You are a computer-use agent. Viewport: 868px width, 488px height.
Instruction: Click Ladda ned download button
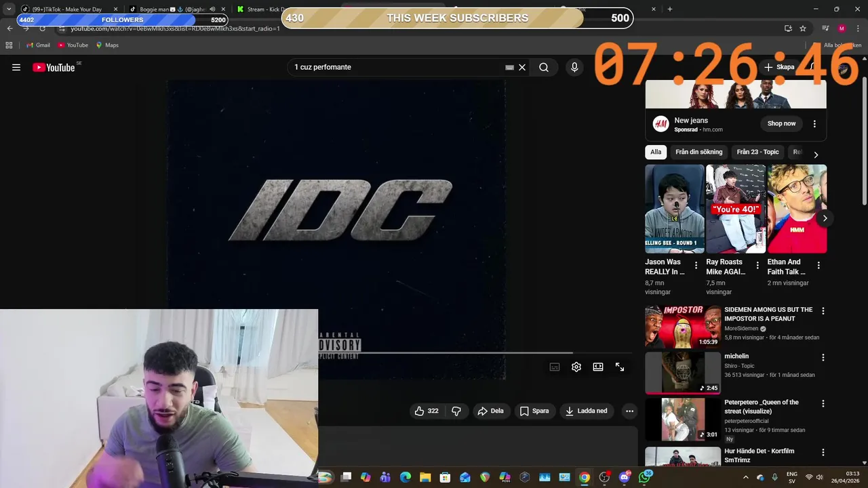coord(587,411)
